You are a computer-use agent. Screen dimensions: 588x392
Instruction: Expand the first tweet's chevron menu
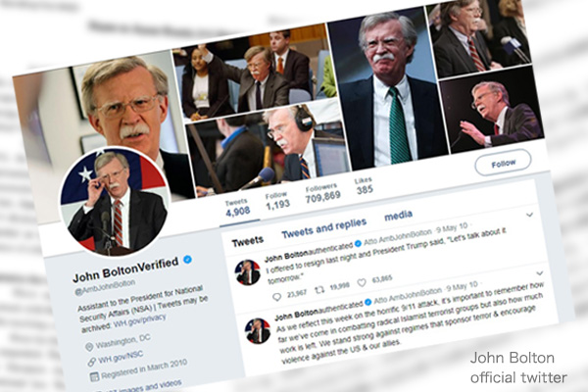[x=529, y=215]
